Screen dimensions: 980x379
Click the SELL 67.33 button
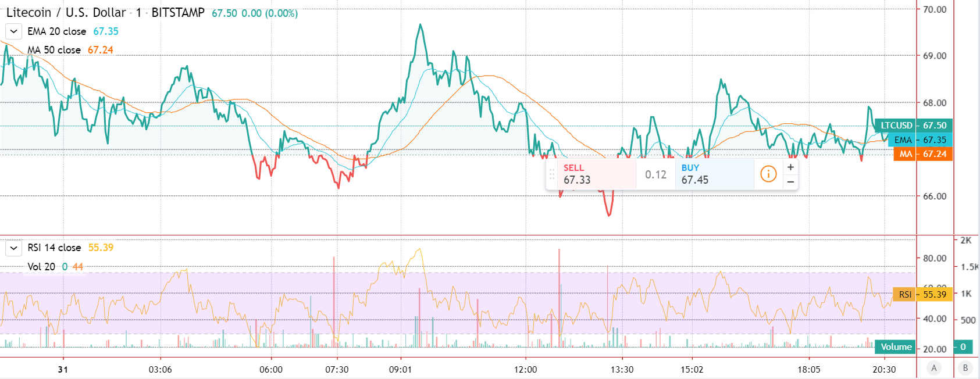tap(597, 174)
